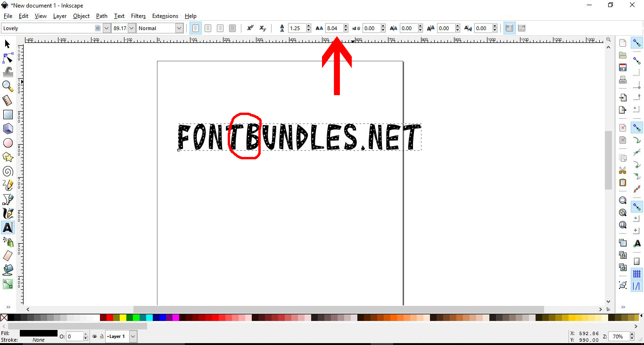
Task: Click the Zoom to fit selection icon
Action: click(x=623, y=200)
